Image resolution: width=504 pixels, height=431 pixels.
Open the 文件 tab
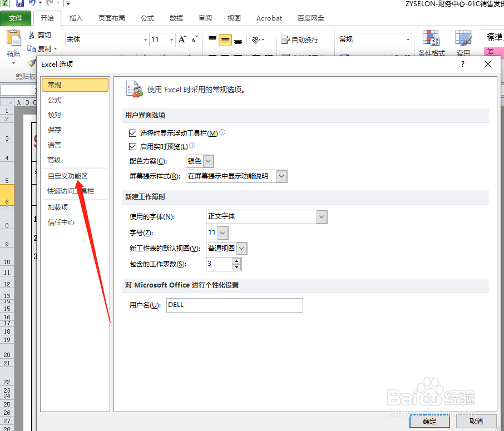click(x=16, y=18)
